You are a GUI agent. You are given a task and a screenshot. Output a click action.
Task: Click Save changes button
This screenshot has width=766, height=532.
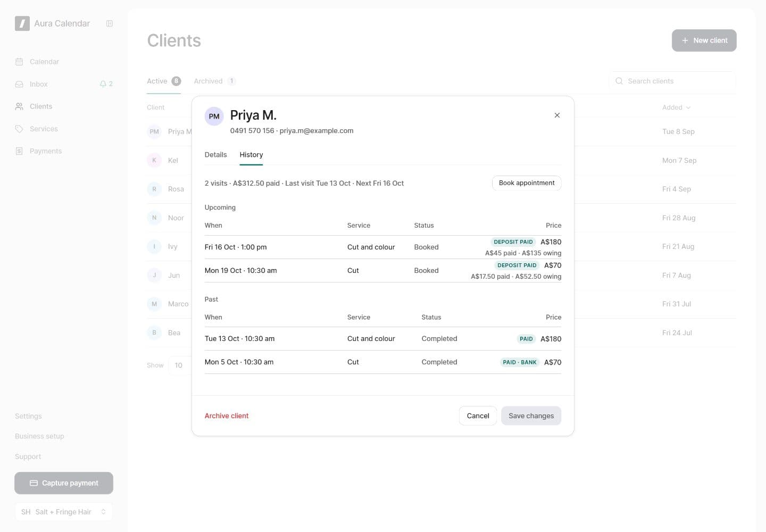tap(531, 416)
